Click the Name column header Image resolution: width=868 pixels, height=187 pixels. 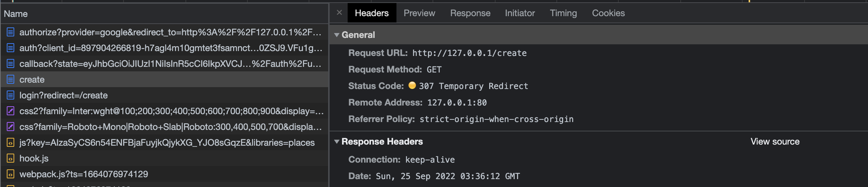16,14
